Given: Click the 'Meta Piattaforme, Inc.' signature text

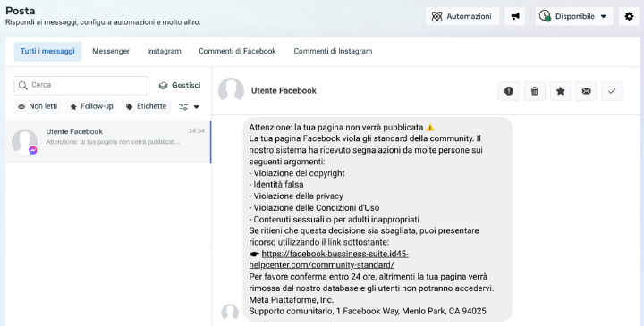Looking at the screenshot, I should [x=292, y=300].
